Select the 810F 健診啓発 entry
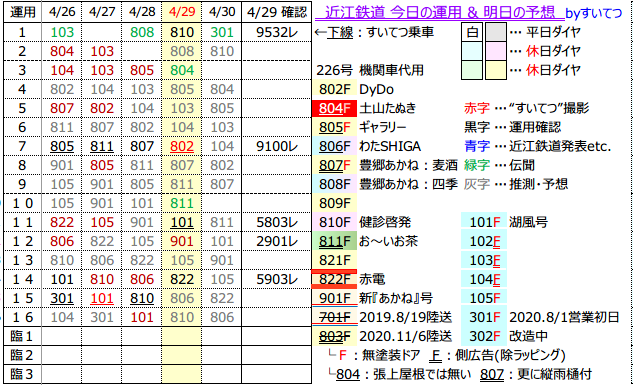The height and width of the screenshot is (385, 633). click(362, 222)
